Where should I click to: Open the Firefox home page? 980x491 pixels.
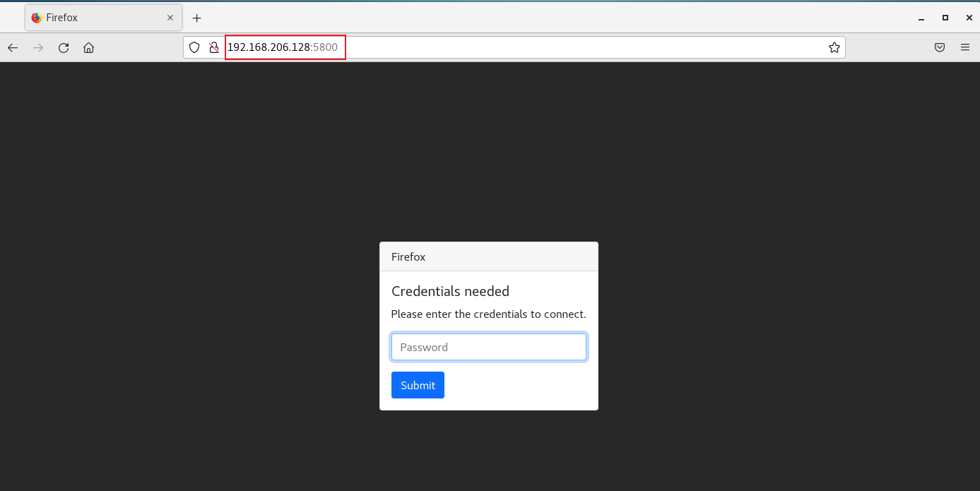click(88, 48)
